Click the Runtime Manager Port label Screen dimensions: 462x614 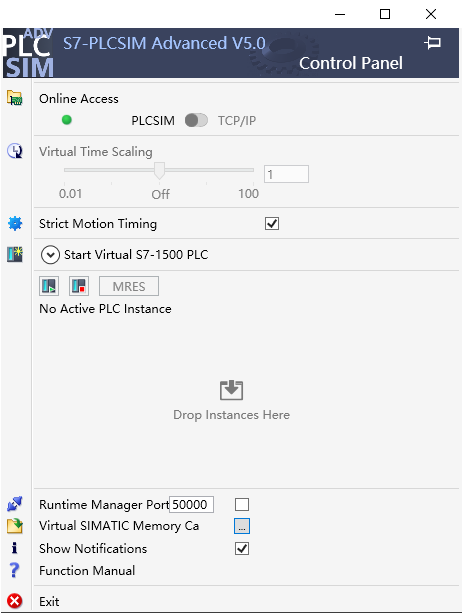[104, 505]
